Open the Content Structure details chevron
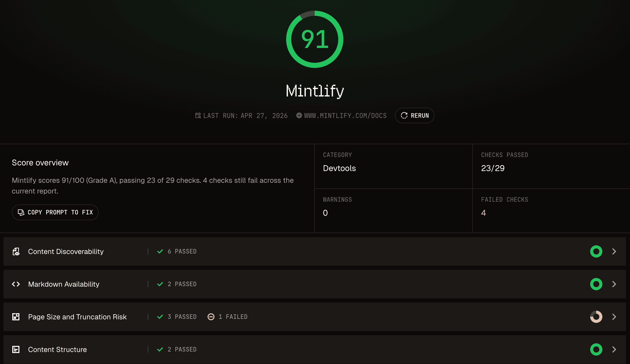The height and width of the screenshot is (364, 630). pos(614,349)
